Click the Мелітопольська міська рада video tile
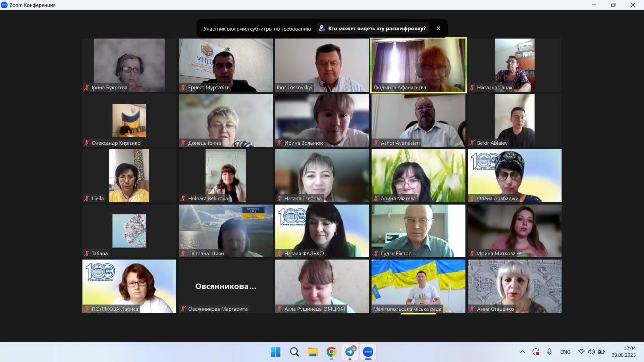Viewport: 644px width, 362px height. tap(418, 286)
